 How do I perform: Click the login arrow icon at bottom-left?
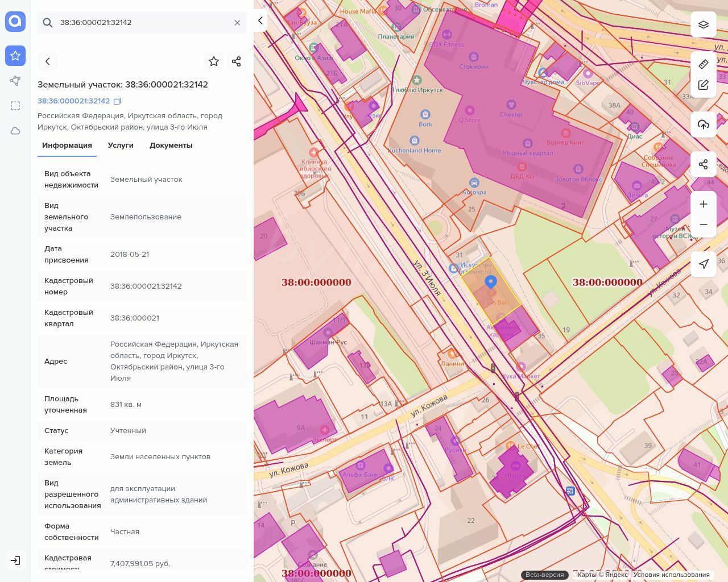click(15, 560)
